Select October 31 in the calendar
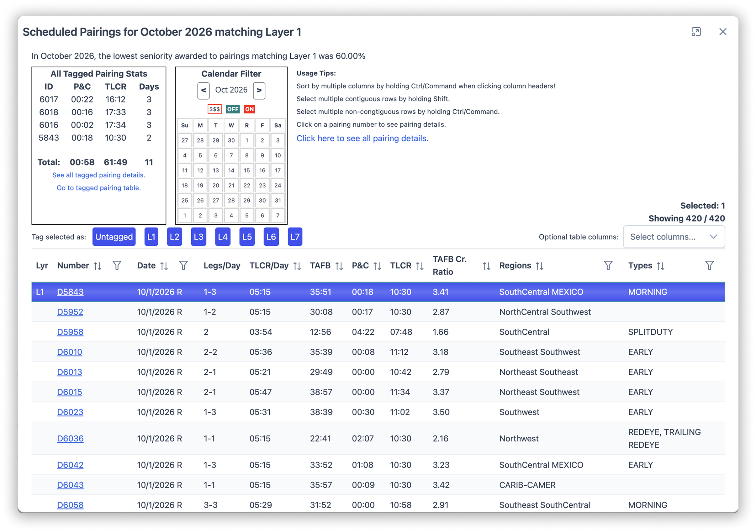The image size is (756, 532). (x=278, y=201)
